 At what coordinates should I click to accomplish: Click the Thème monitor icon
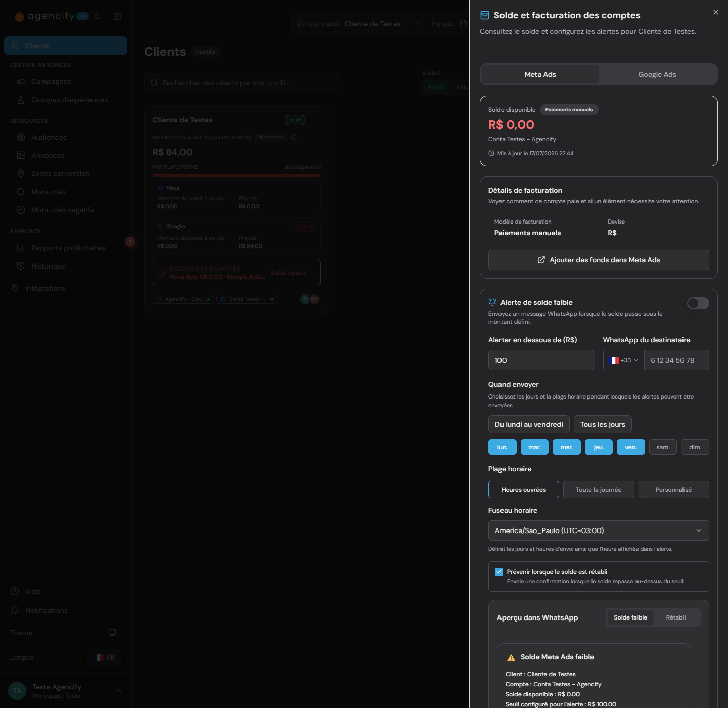click(112, 633)
